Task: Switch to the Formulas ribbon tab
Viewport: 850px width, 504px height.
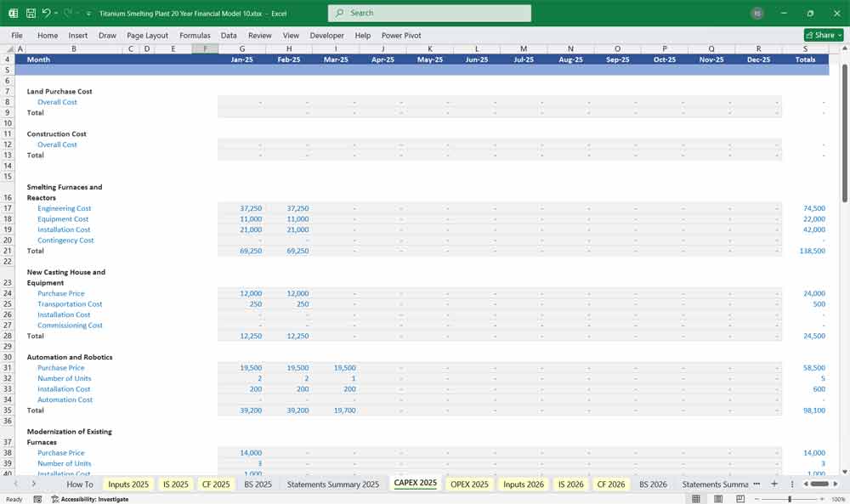Action: tap(195, 35)
